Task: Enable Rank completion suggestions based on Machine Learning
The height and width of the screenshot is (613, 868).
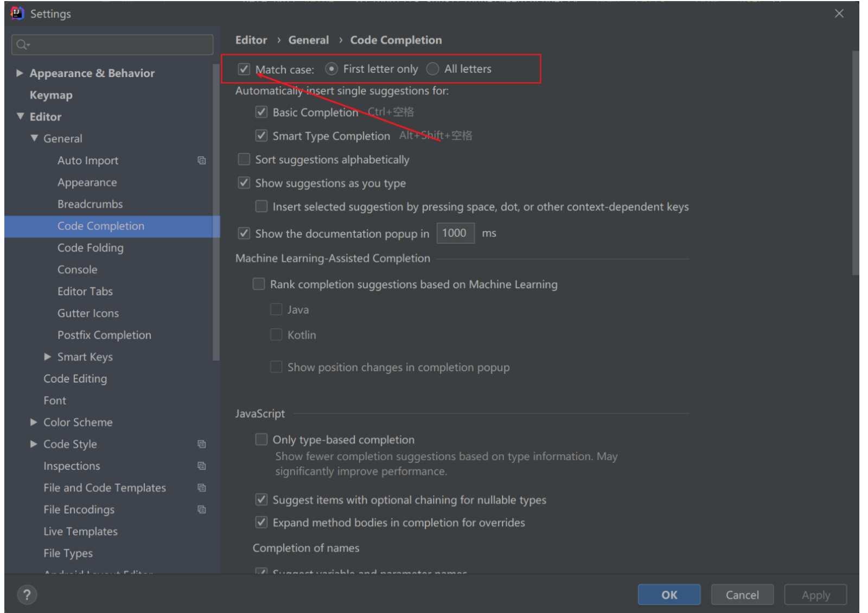Action: point(259,284)
